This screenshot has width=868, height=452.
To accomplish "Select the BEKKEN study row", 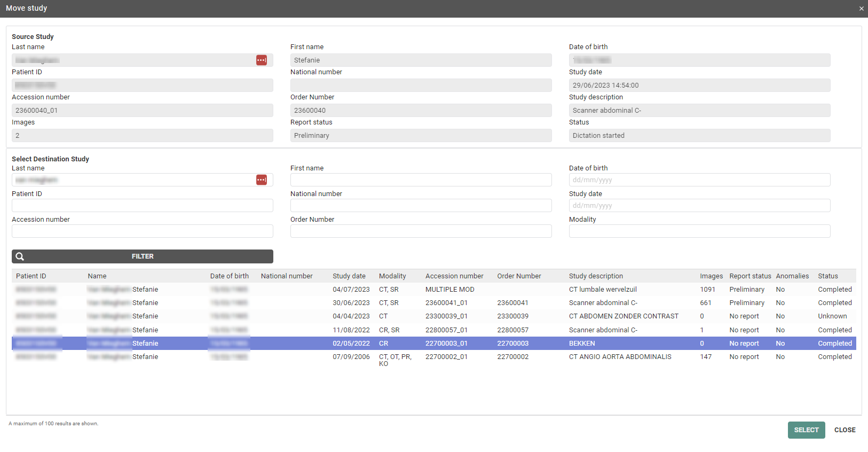I will [x=582, y=344].
